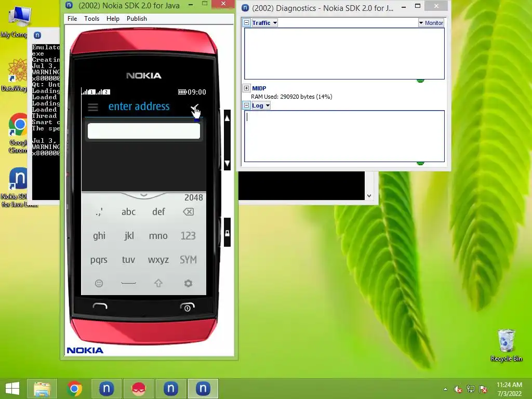532x399 pixels.
Task: Open the Help menu in Nokia SDK
Action: tap(113, 19)
